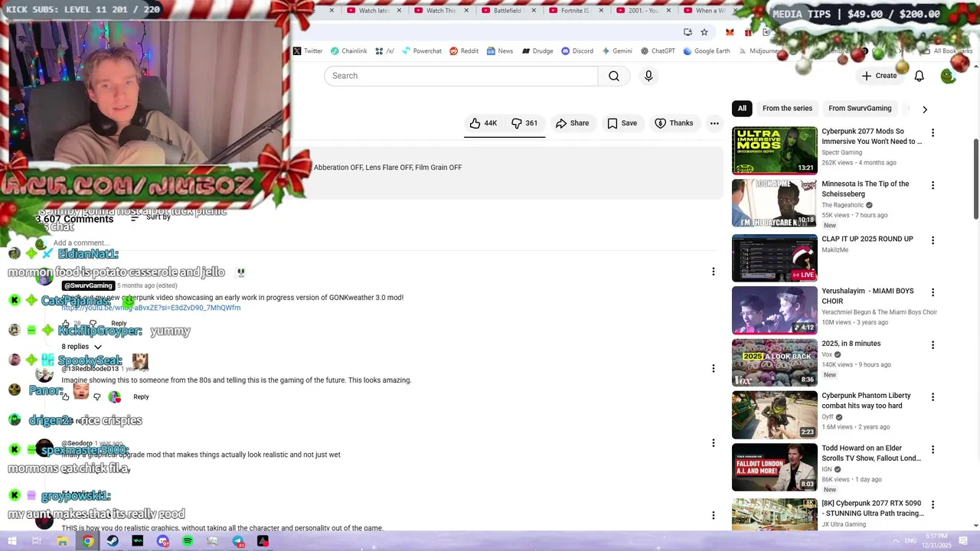This screenshot has height=551, width=980.
Task: Open Steam from the taskbar
Action: click(x=113, y=541)
